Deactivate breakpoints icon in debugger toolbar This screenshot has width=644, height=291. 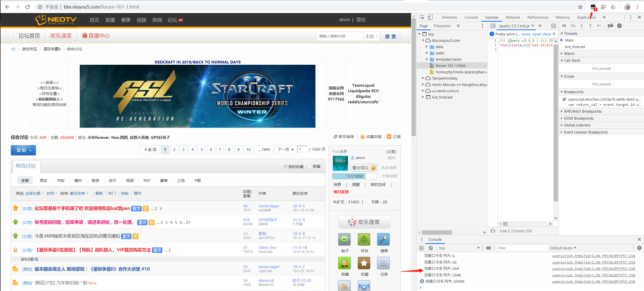[610, 26]
